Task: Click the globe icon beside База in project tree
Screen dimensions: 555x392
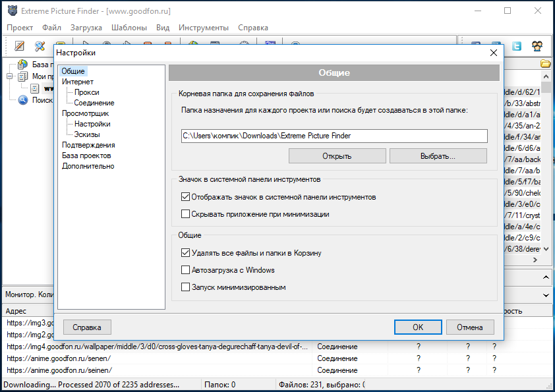Action: point(22,65)
